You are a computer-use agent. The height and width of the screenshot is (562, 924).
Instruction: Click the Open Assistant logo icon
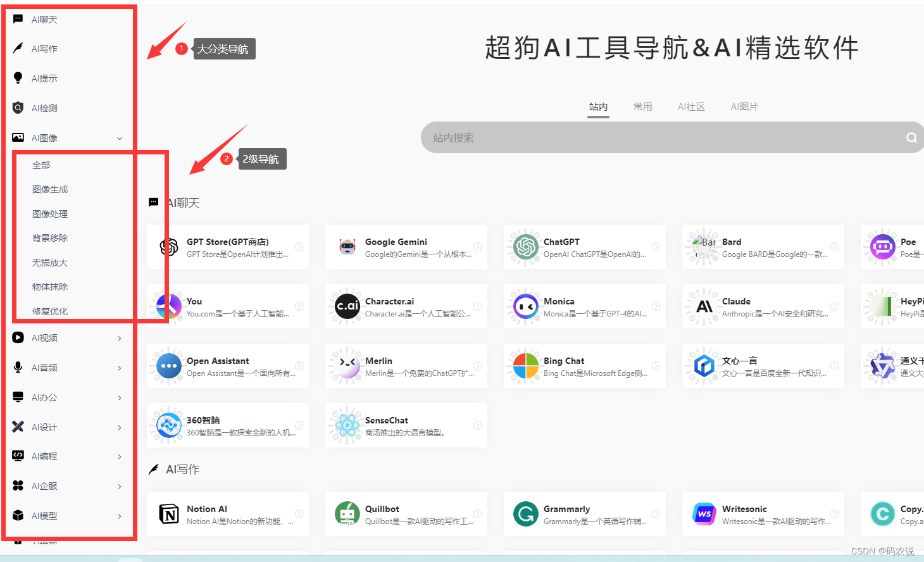click(169, 366)
